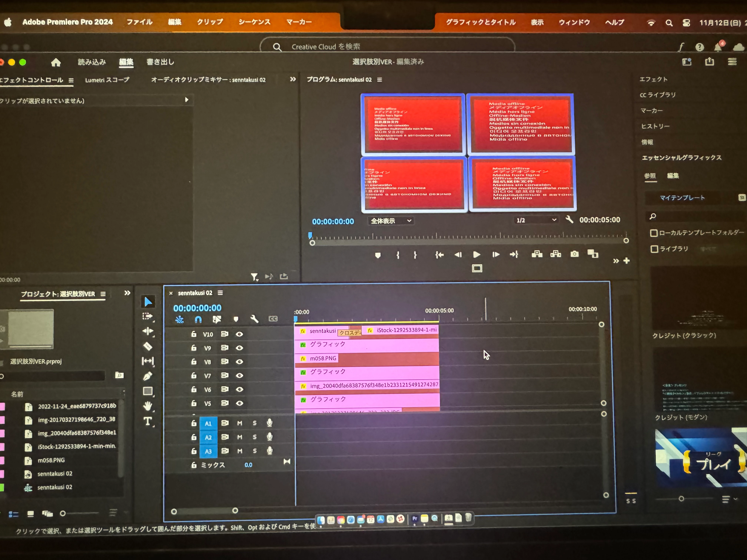The width and height of the screenshot is (747, 560).
Task: Check the ローカルテンプレートフォルダー checkbox
Action: click(654, 233)
